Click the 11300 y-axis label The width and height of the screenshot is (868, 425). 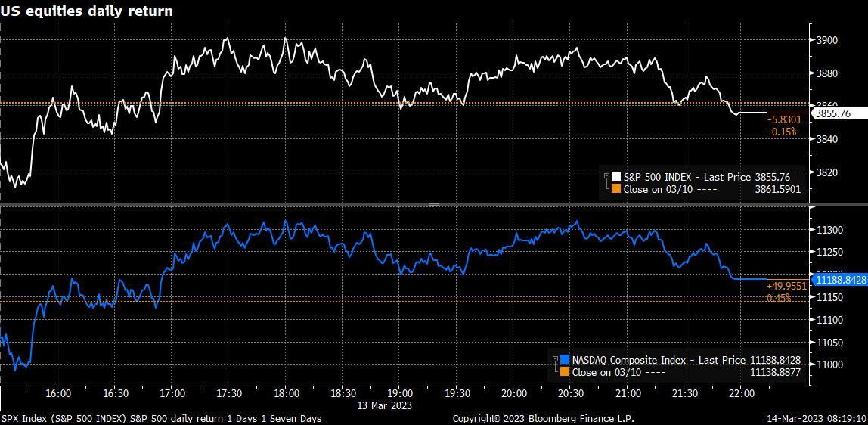pos(828,230)
